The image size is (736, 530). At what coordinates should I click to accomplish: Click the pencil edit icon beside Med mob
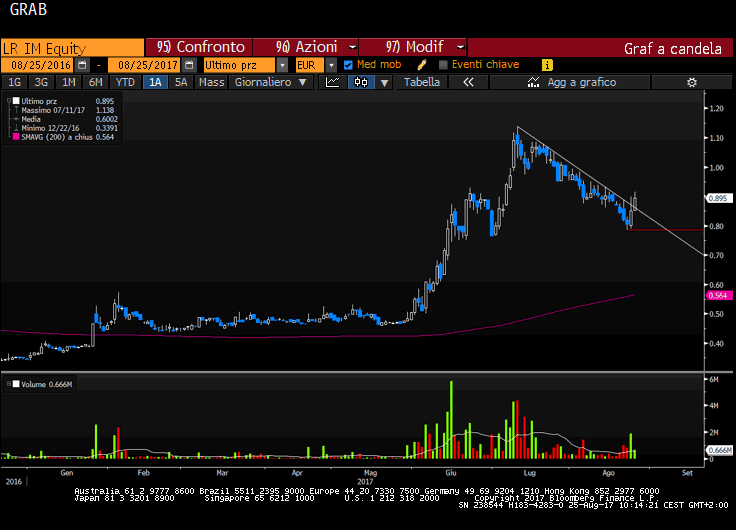tap(421, 64)
